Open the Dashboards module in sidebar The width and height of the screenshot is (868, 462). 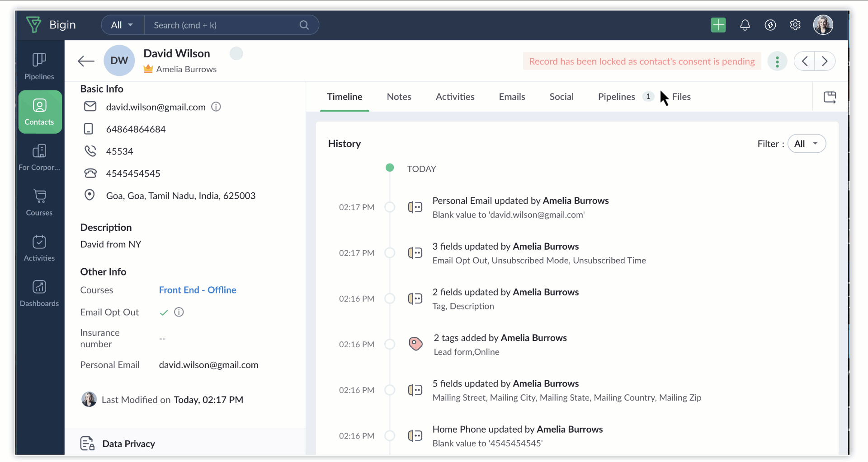pyautogui.click(x=39, y=294)
